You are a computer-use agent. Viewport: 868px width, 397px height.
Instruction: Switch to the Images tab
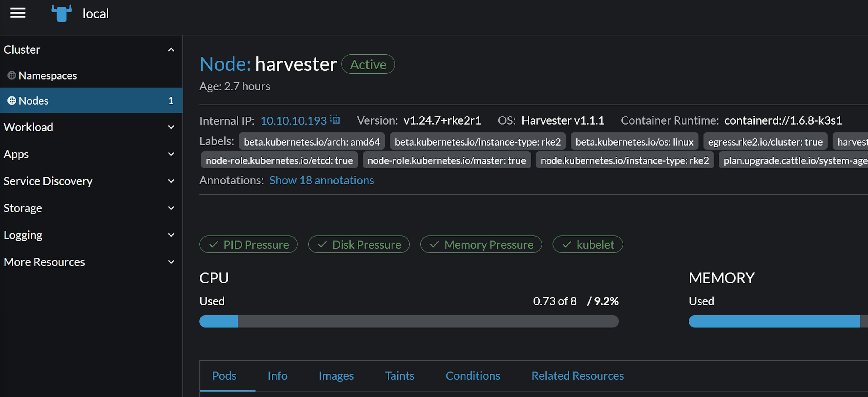tap(336, 376)
